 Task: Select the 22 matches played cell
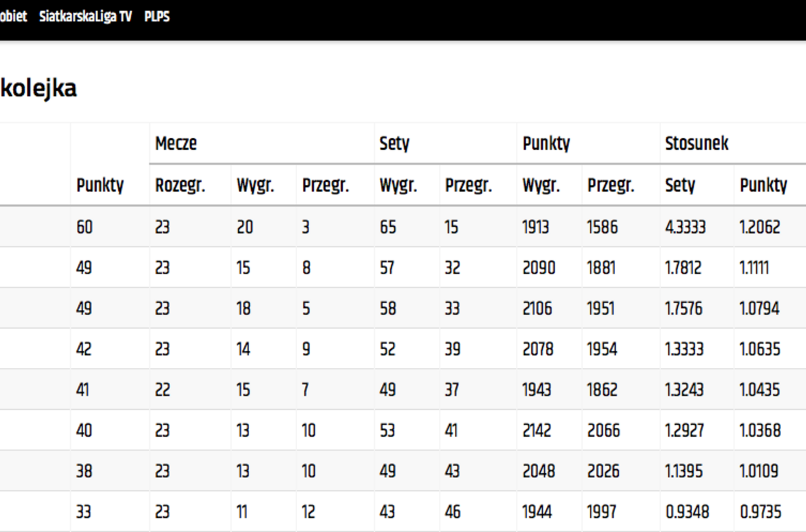click(x=163, y=390)
